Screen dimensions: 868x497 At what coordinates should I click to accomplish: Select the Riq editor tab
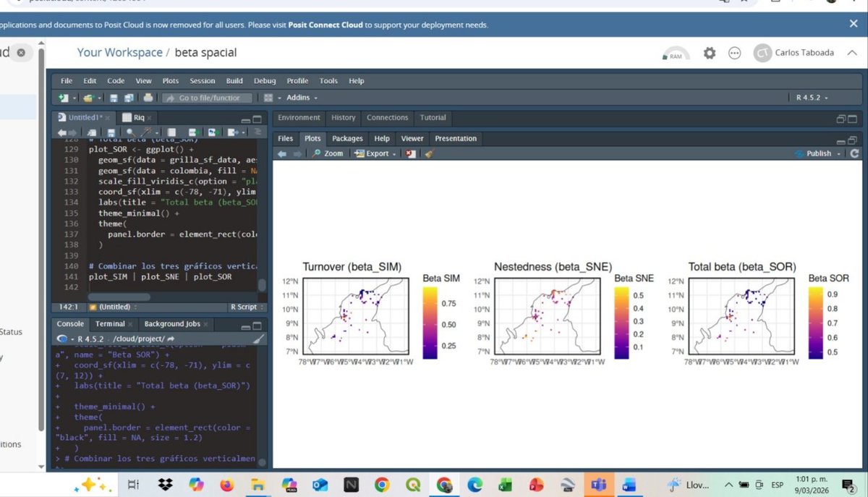(x=138, y=117)
